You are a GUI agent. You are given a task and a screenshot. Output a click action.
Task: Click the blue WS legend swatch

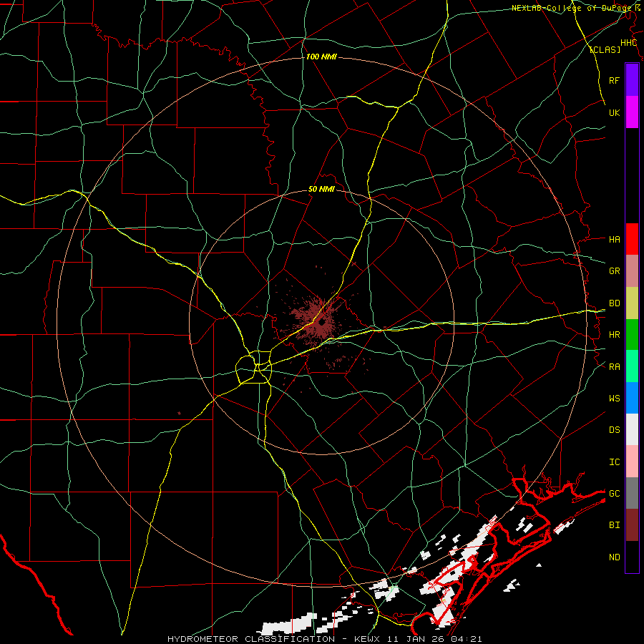pyautogui.click(x=632, y=398)
